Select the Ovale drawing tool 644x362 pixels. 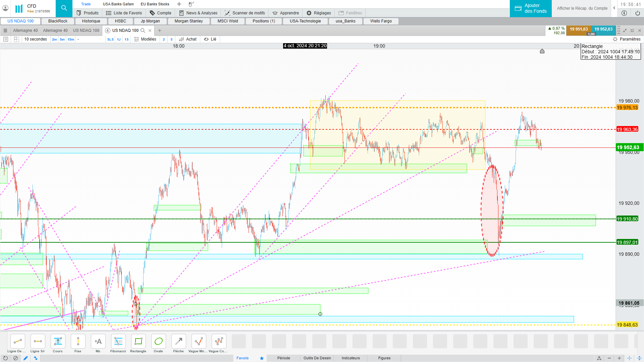pyautogui.click(x=158, y=342)
